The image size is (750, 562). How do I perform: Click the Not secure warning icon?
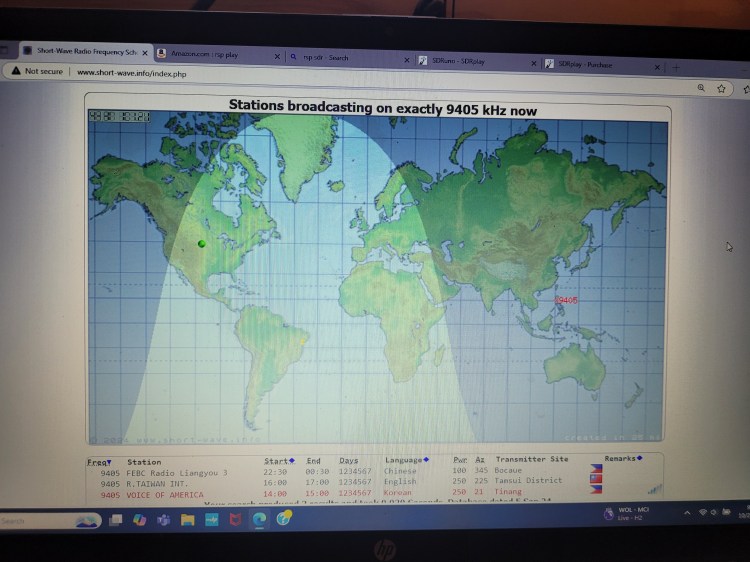click(16, 72)
